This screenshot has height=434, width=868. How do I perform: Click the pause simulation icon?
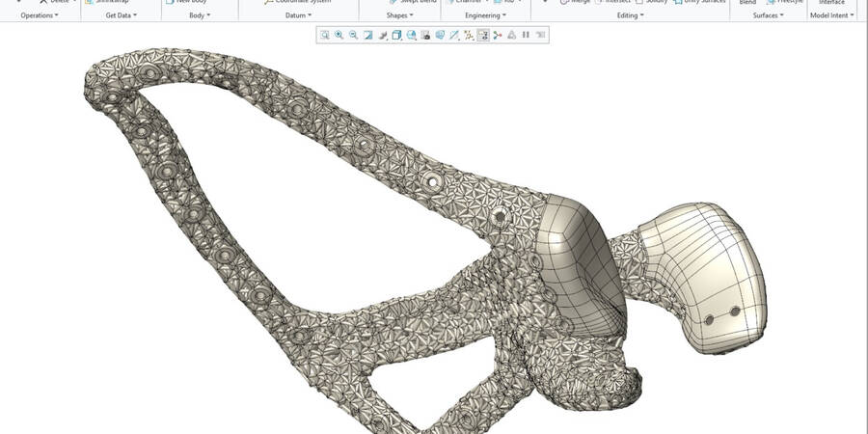526,35
